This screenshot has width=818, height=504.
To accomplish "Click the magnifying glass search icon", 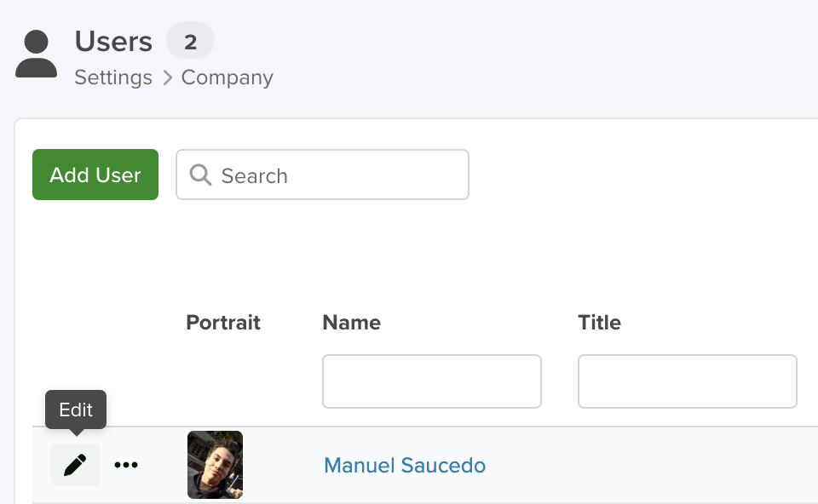I will tap(200, 175).
